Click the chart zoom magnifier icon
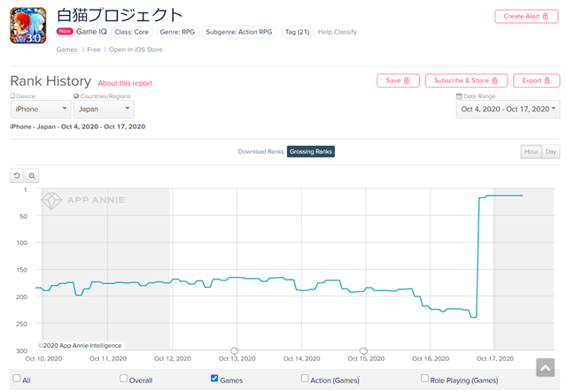 [32, 176]
